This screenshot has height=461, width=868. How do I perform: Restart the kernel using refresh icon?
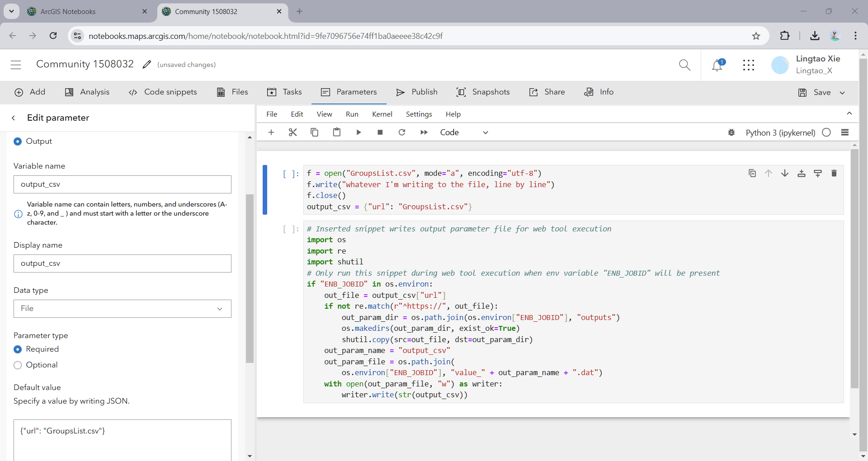click(402, 132)
